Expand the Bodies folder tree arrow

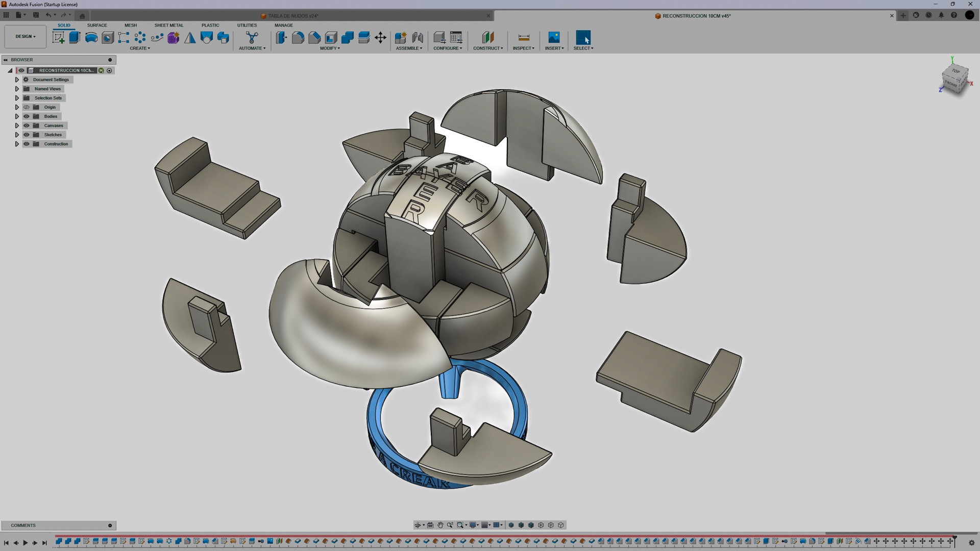(17, 116)
